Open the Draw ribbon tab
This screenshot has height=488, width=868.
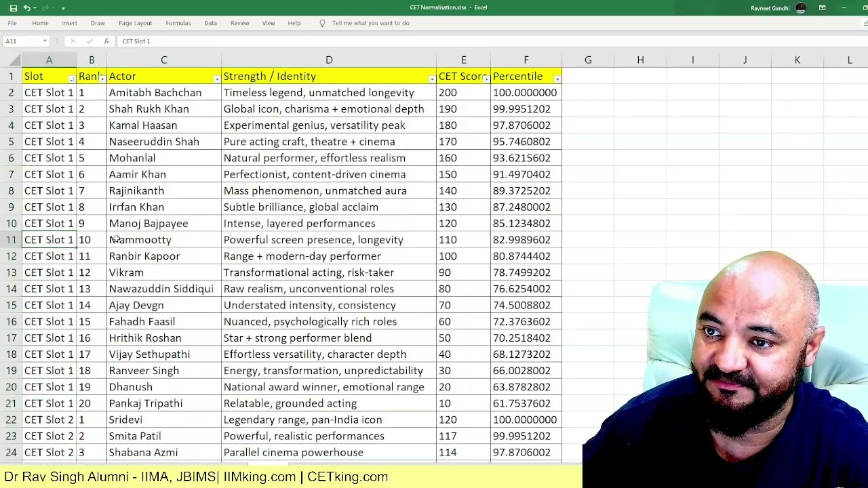[98, 23]
